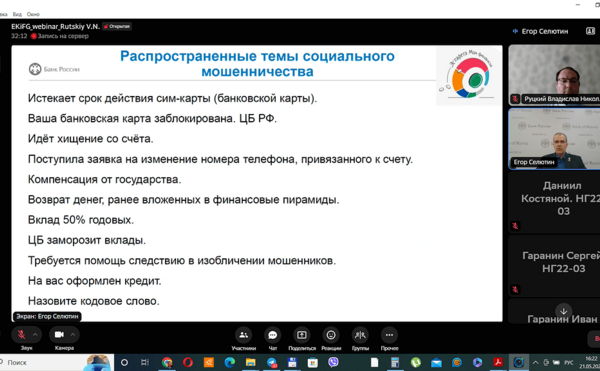Click the battery icon in system tray
The image size is (600, 371).
pos(556,362)
